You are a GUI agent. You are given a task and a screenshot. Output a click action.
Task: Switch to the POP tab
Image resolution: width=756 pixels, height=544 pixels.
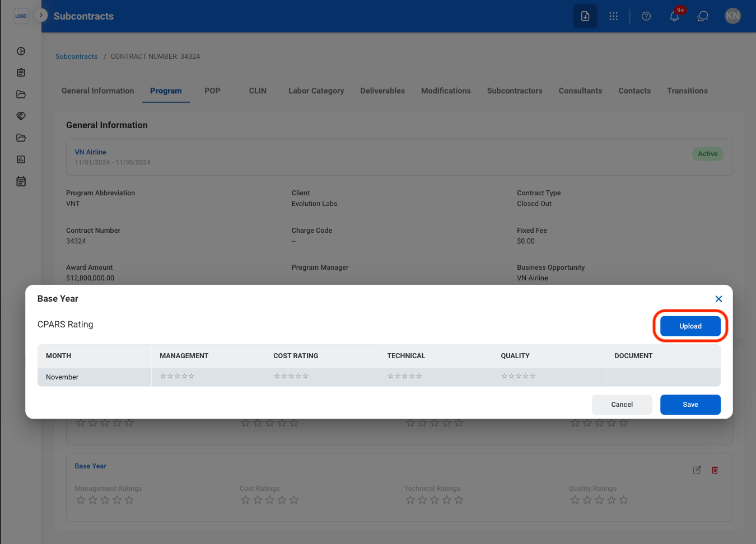point(212,91)
